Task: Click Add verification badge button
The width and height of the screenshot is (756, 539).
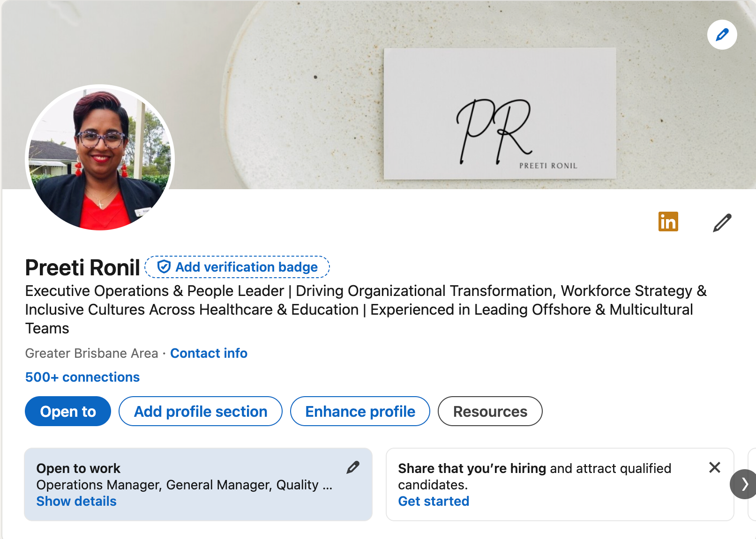Action: coord(237,267)
